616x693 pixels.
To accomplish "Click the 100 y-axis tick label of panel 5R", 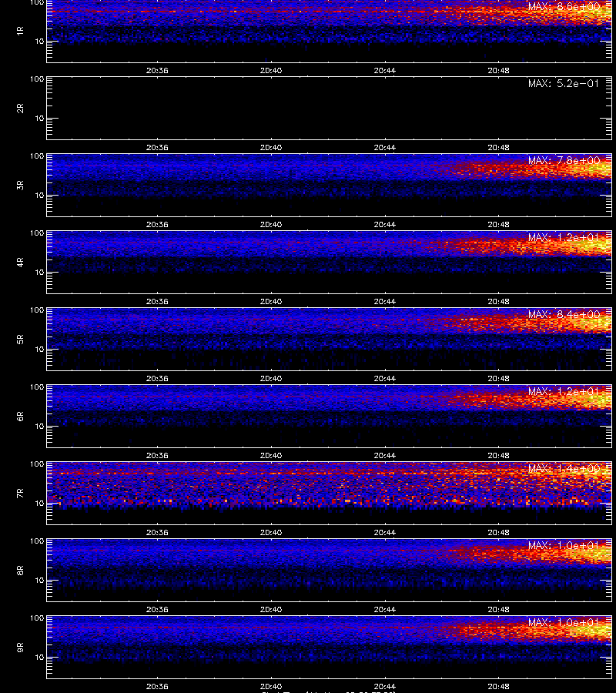I will tap(37, 310).
